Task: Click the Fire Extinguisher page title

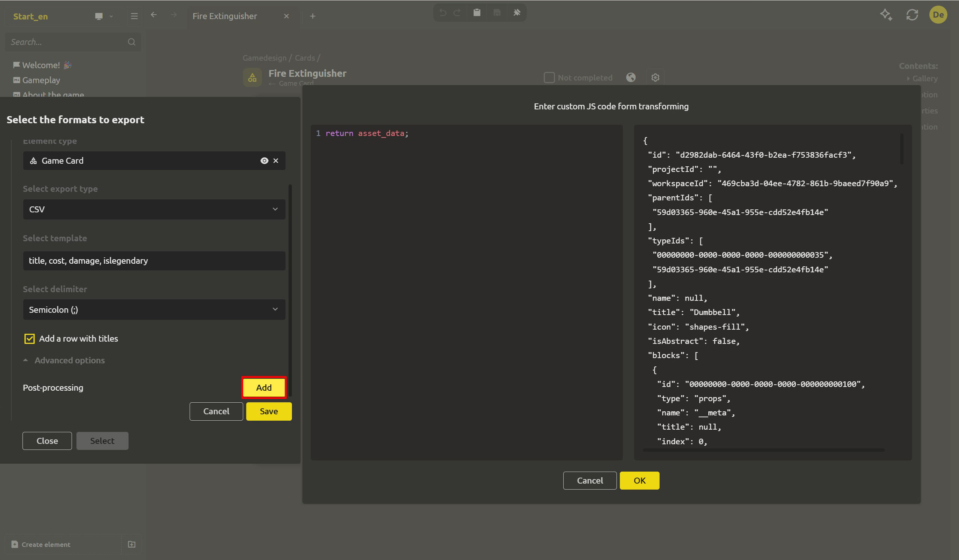Action: [x=308, y=73]
